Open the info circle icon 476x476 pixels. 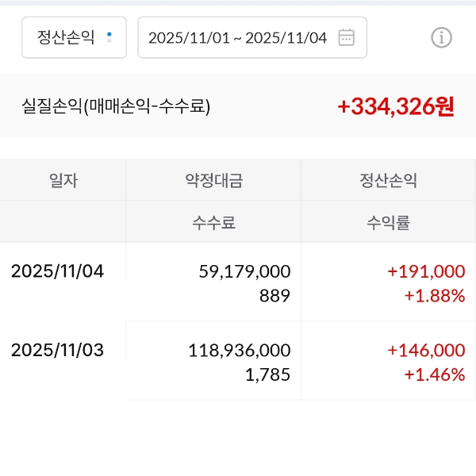[441, 37]
